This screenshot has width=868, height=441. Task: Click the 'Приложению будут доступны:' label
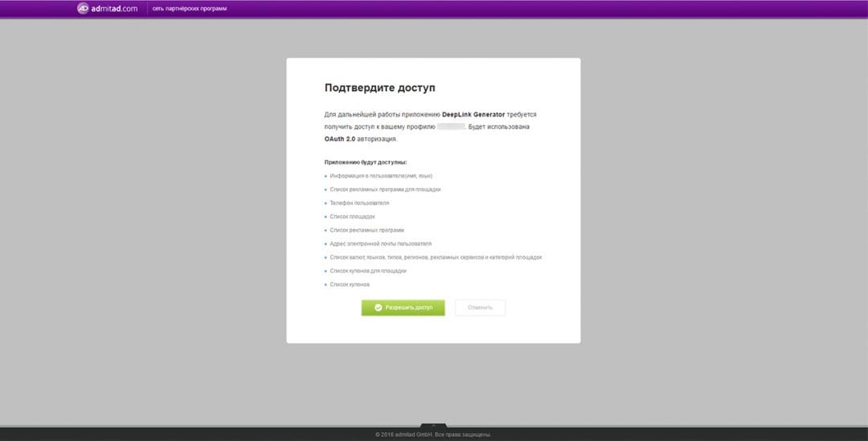click(x=366, y=162)
